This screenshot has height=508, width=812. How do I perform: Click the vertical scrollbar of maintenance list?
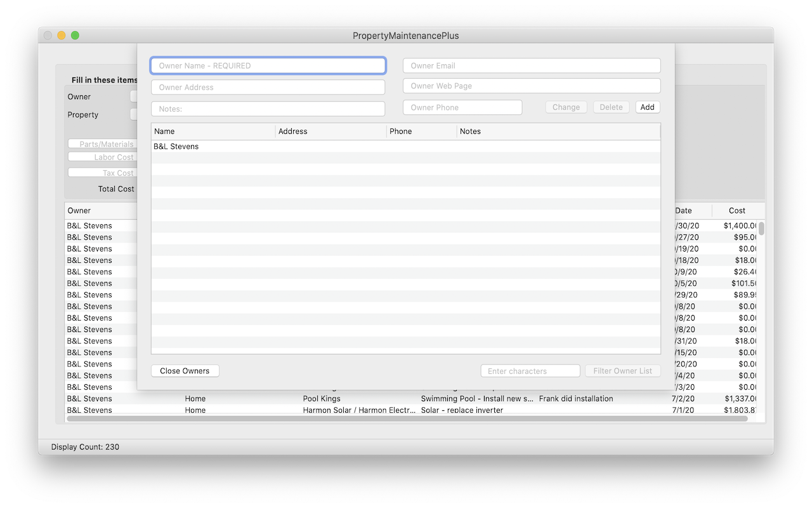point(761,229)
